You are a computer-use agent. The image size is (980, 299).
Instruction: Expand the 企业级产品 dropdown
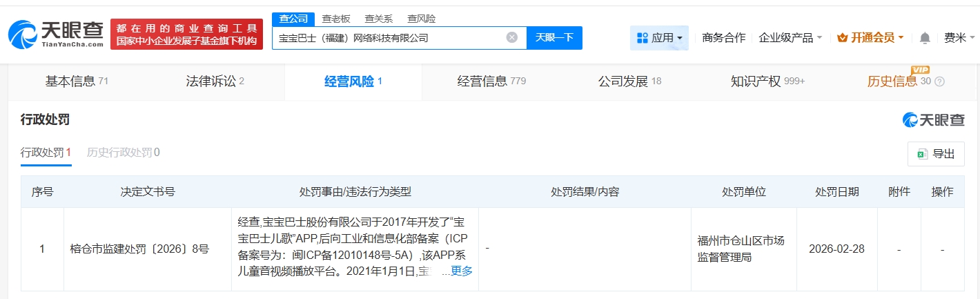coord(790,38)
